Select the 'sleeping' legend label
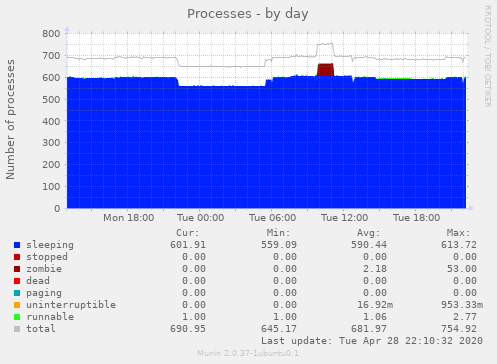The height and width of the screenshot is (364, 497). [x=50, y=245]
